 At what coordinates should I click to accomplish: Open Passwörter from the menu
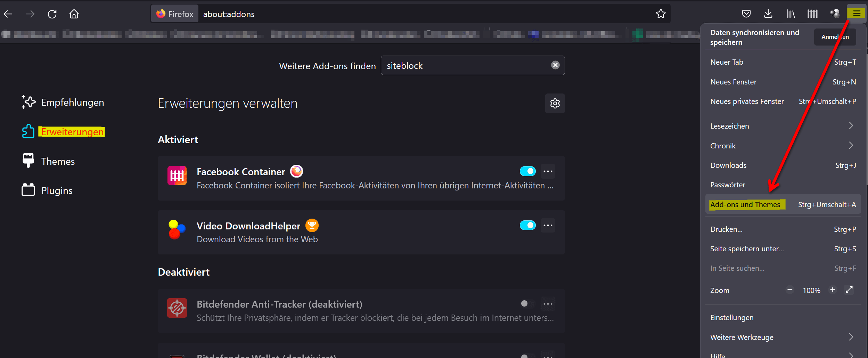(783, 185)
